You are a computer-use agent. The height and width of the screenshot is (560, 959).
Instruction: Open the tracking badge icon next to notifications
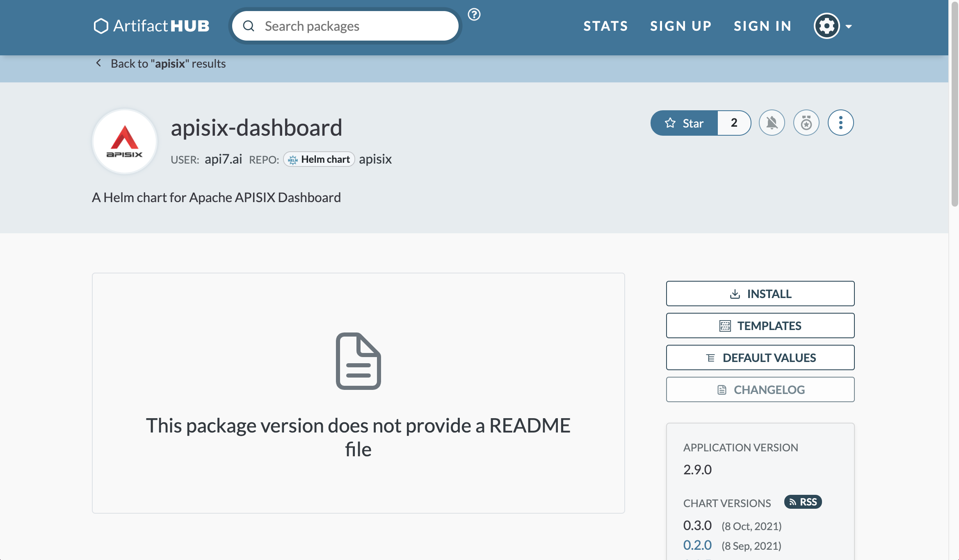click(806, 123)
